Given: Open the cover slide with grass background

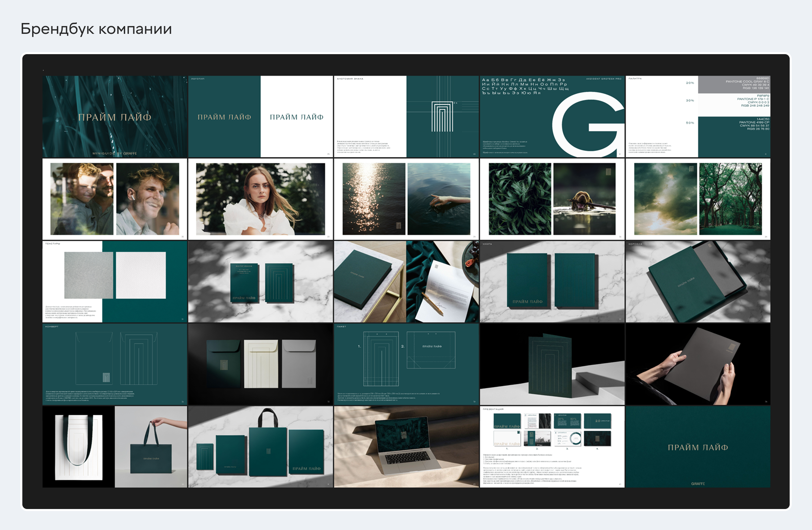Looking at the screenshot, I should tap(115, 116).
